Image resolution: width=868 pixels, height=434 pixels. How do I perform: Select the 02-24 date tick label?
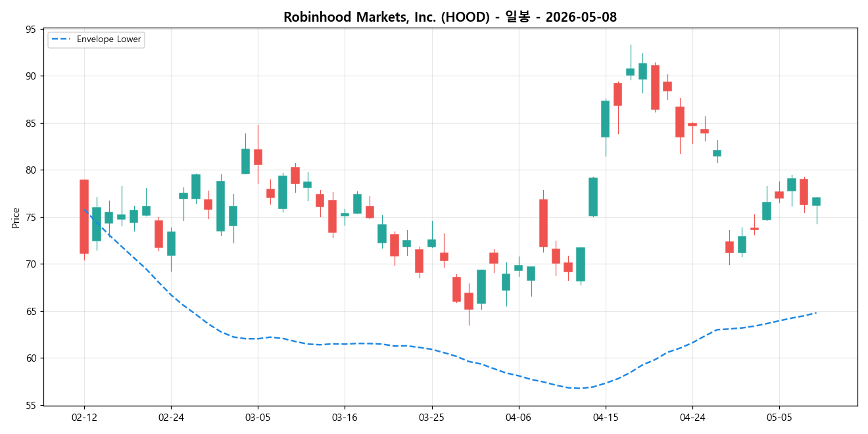point(171,417)
